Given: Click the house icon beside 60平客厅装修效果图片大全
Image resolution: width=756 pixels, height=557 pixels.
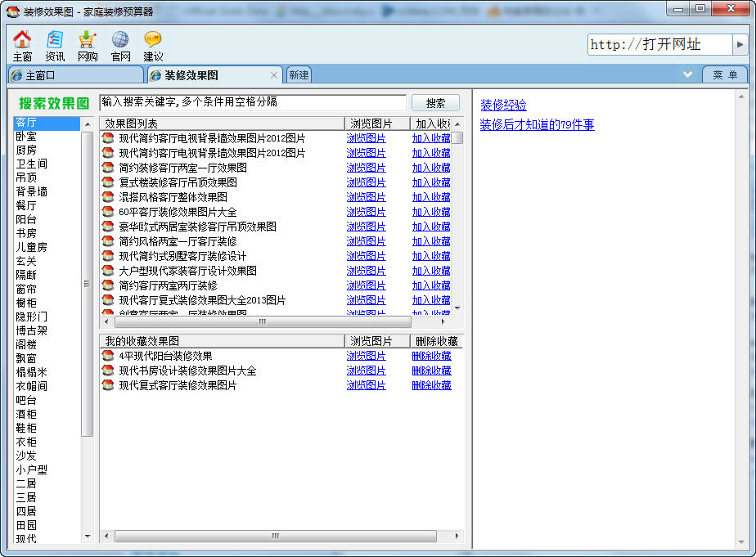Looking at the screenshot, I should (x=108, y=212).
